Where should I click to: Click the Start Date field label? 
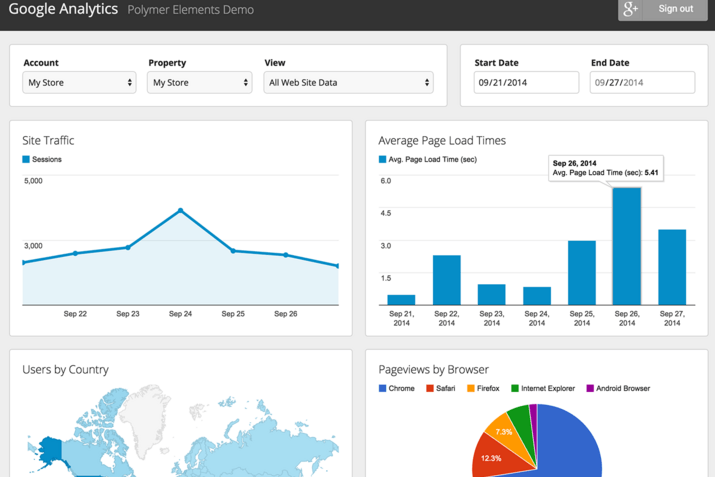[x=496, y=62]
